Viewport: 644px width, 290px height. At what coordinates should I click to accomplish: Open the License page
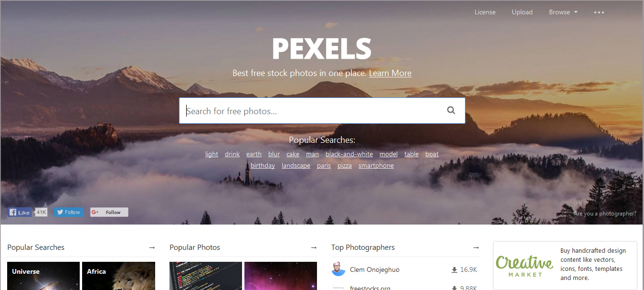(485, 12)
